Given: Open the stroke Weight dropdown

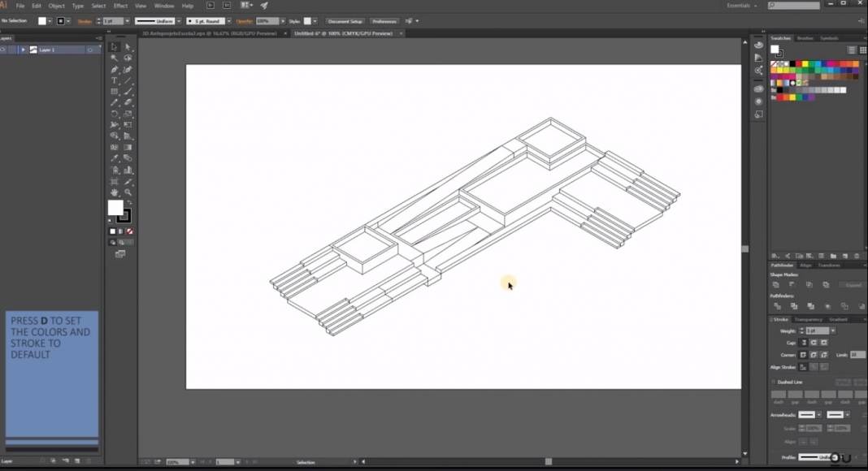Looking at the screenshot, I should pos(833,331).
